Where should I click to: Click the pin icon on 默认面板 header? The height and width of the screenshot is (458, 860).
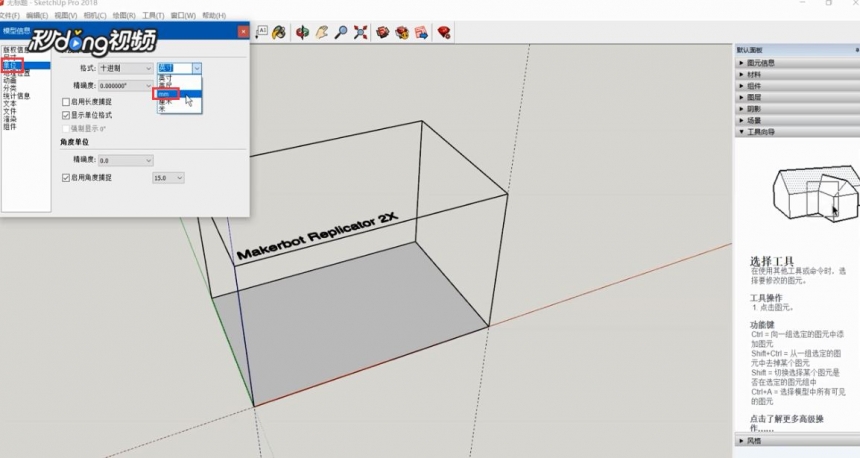(x=857, y=50)
